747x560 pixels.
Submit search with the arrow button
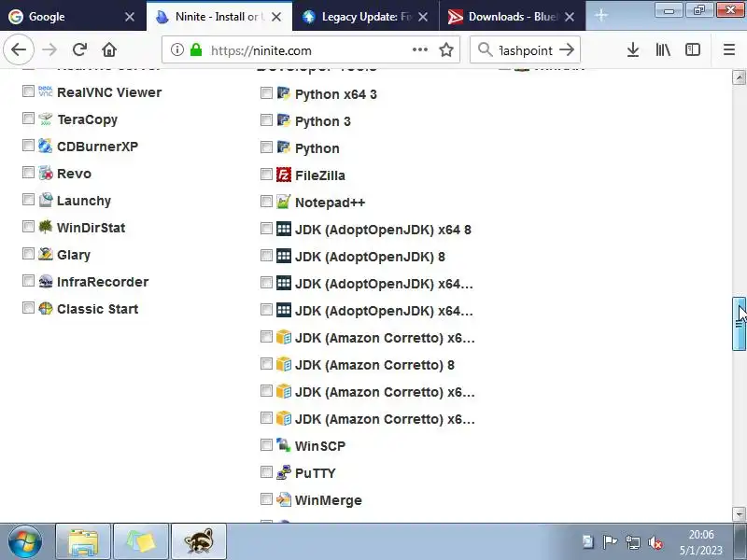coord(567,49)
